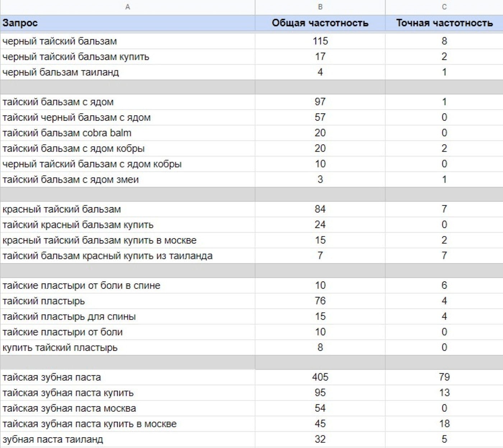Click the cell 'тайская зубная паста москва'
Viewport: 503px width, 448px height.
click(69, 408)
